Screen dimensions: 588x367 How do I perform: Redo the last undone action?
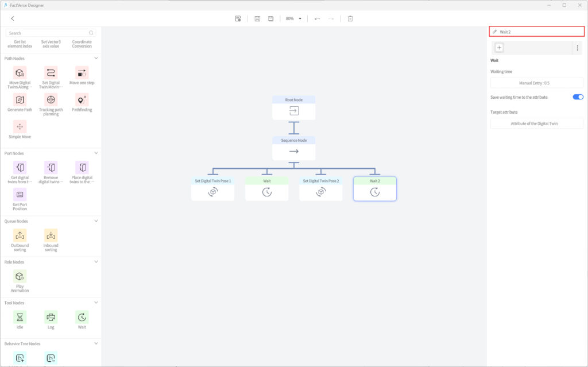pyautogui.click(x=331, y=18)
